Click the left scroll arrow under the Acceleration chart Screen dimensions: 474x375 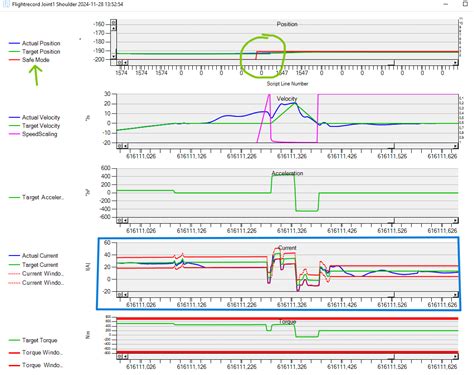(125, 220)
